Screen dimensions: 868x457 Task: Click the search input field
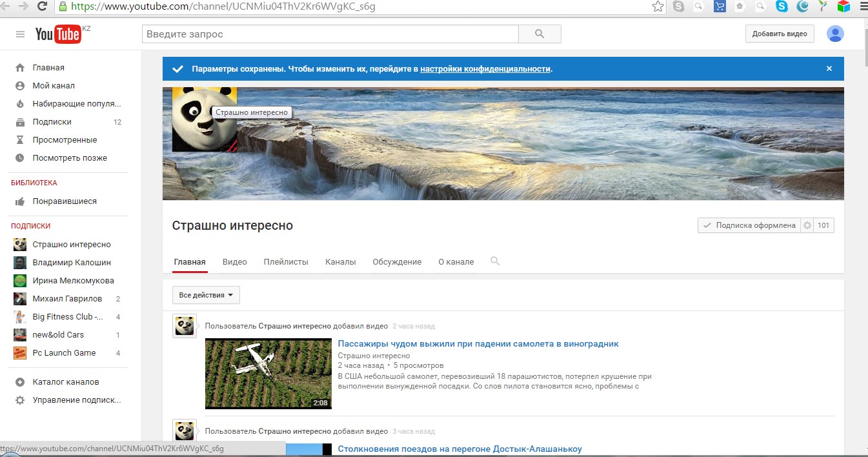[330, 34]
